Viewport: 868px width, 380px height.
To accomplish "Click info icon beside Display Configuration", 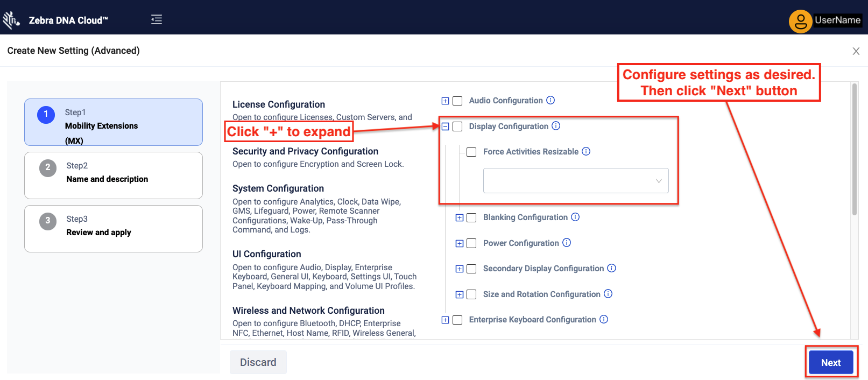I will click(556, 126).
